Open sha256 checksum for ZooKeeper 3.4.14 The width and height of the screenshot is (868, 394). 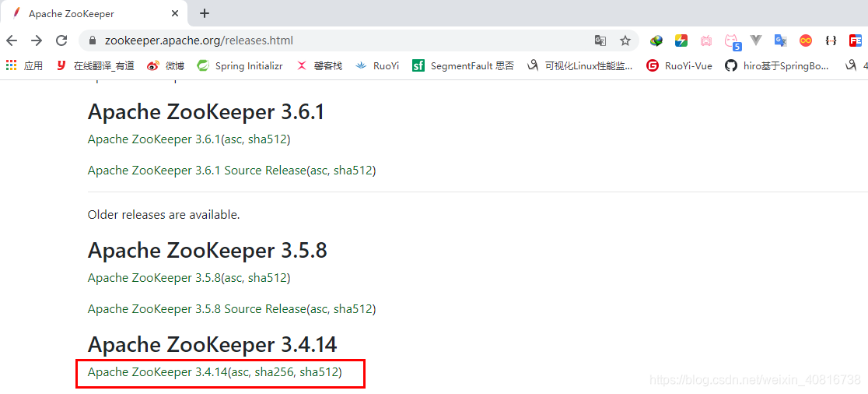coord(274,372)
